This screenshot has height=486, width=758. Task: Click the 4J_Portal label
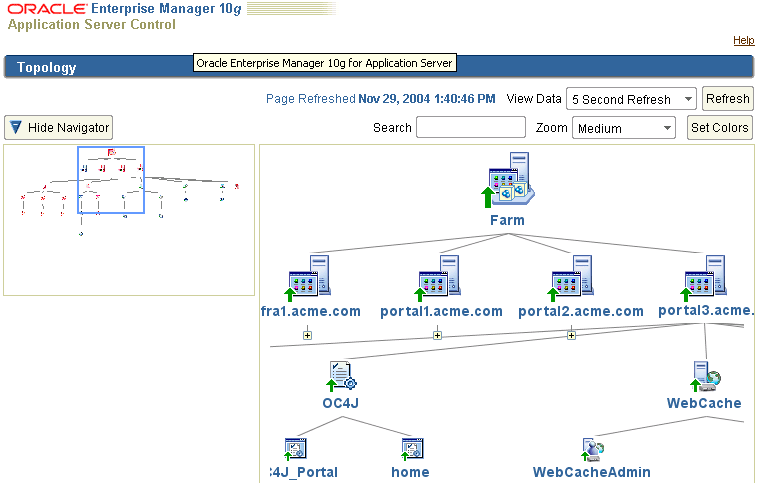pos(304,472)
